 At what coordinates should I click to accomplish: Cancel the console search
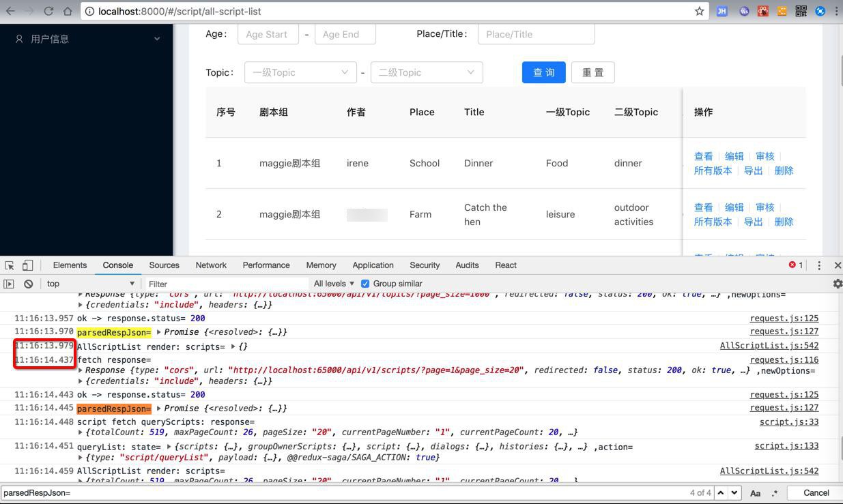(x=816, y=492)
